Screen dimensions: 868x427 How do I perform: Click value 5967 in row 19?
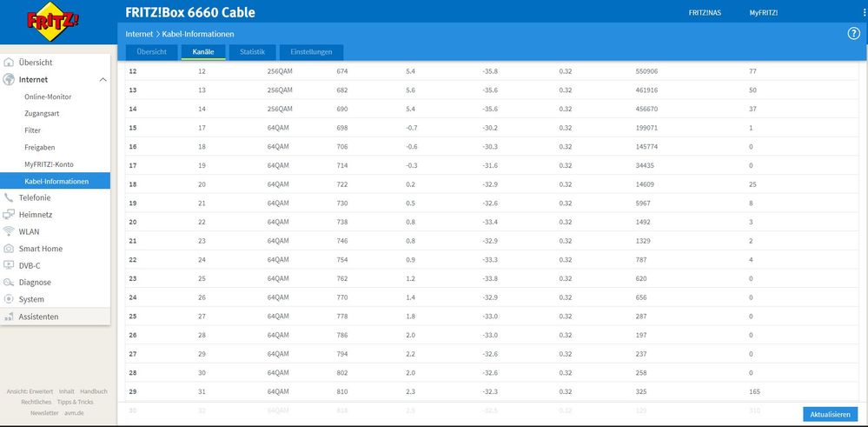click(643, 203)
